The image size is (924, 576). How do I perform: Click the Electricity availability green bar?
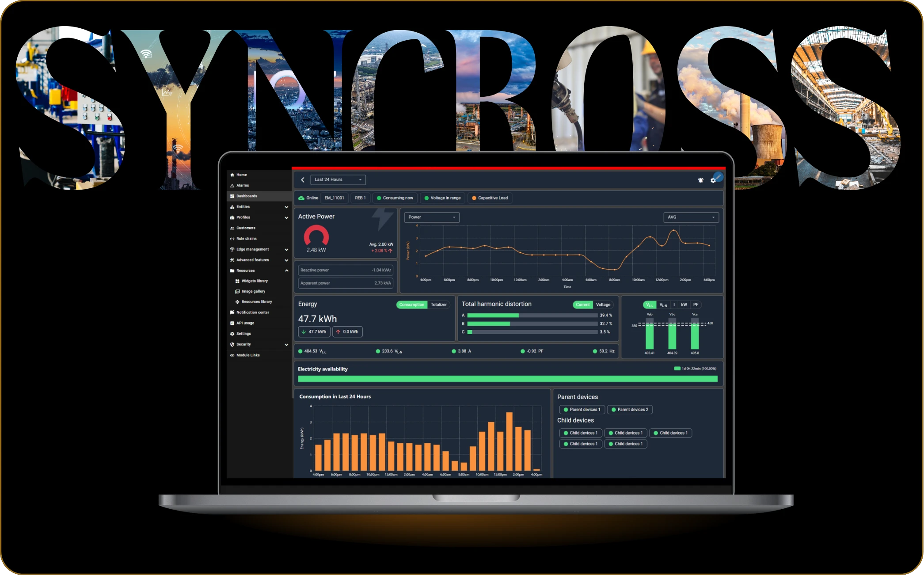[x=508, y=379]
